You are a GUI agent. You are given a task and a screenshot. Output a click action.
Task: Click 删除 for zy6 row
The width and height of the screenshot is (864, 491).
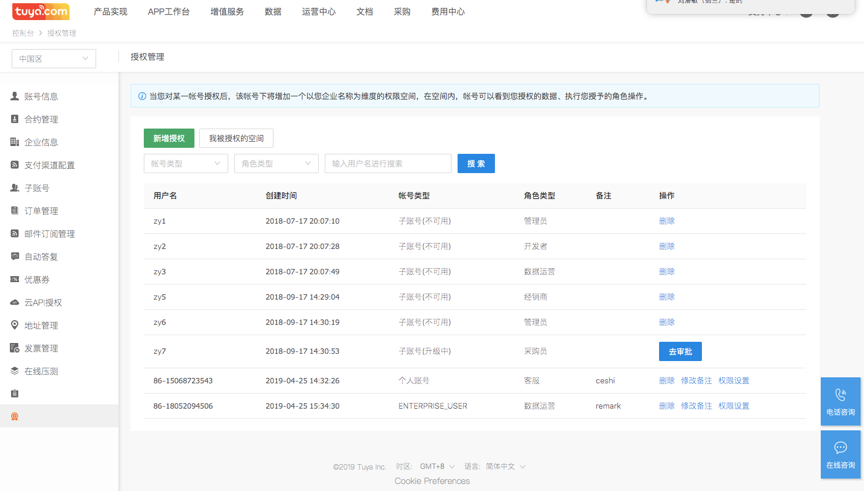point(667,322)
